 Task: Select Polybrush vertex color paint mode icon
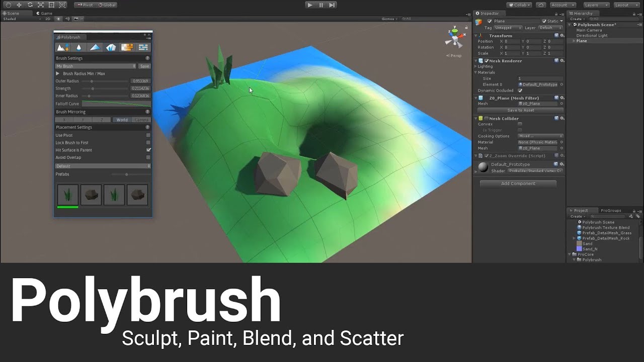[95, 47]
